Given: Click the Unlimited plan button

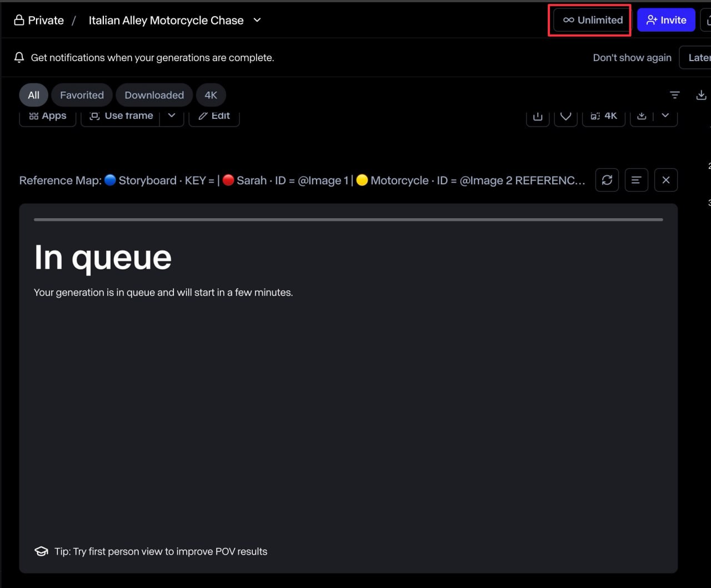Looking at the screenshot, I should click(x=593, y=20).
